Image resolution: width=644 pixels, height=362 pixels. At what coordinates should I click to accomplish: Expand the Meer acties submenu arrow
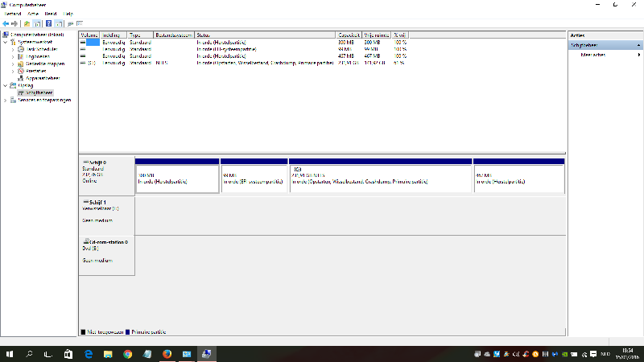coord(640,55)
